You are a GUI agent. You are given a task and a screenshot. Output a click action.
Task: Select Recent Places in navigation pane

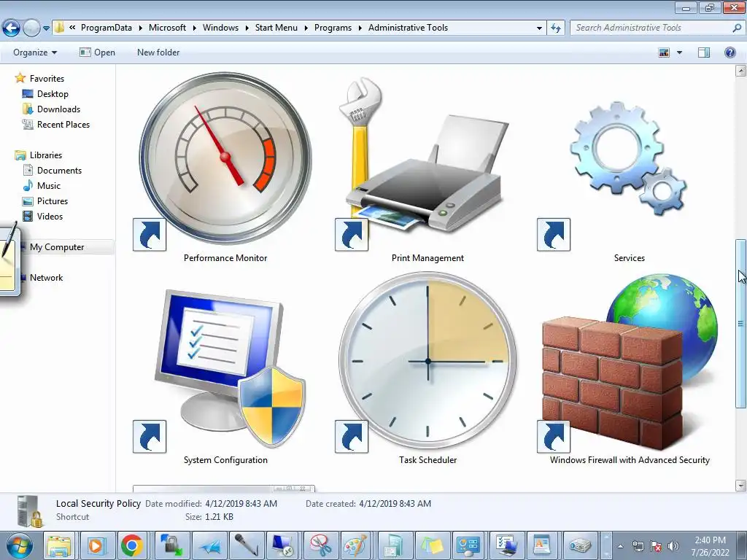63,124
